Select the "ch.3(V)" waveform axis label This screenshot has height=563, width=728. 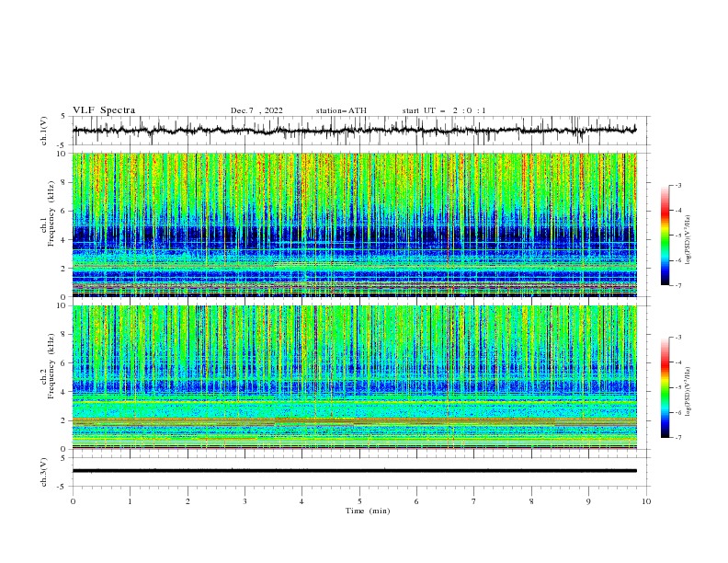(x=44, y=472)
